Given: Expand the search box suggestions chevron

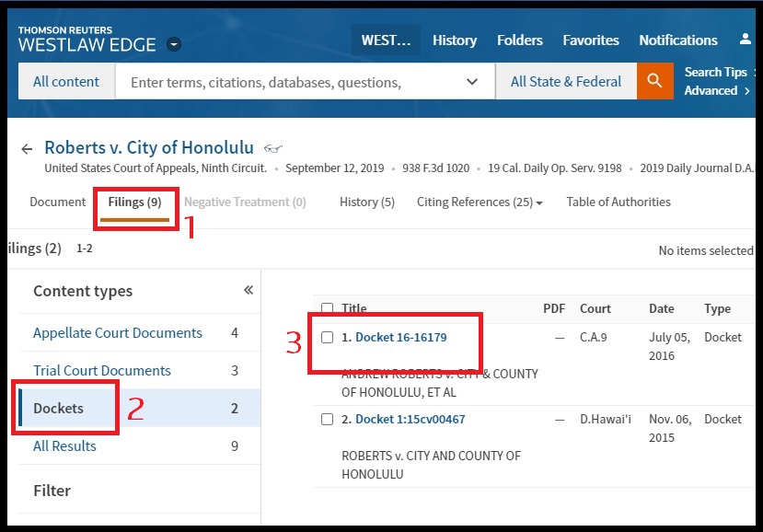Looking at the screenshot, I should (x=472, y=82).
